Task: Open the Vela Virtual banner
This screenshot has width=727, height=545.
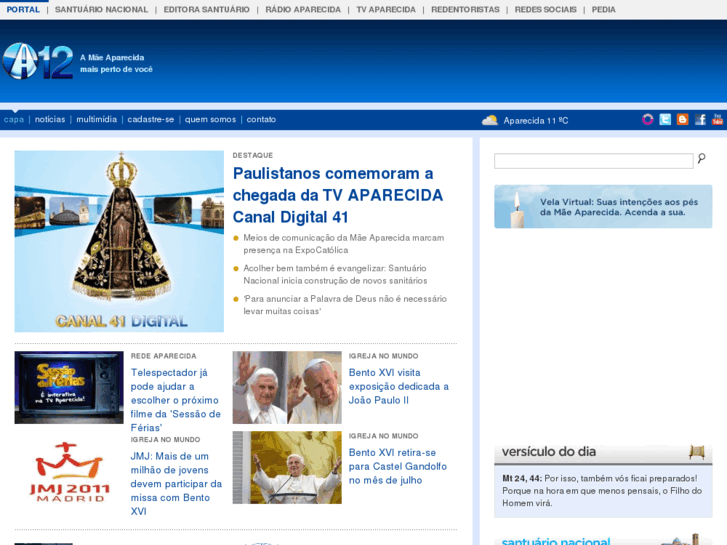Action: click(603, 206)
